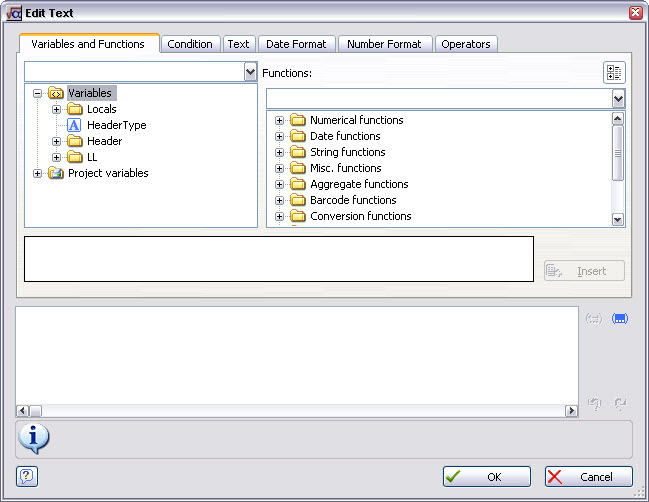
Task: Expand Conversion functions
Action: click(279, 216)
